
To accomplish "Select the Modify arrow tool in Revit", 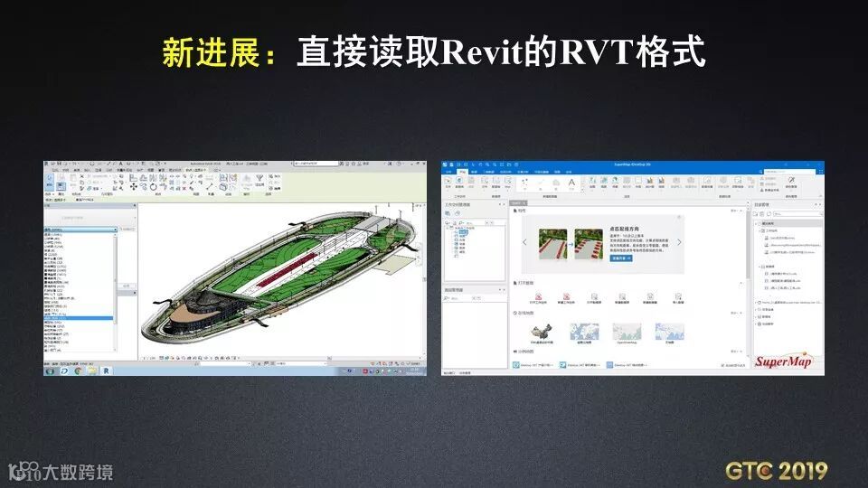I will tap(49, 181).
